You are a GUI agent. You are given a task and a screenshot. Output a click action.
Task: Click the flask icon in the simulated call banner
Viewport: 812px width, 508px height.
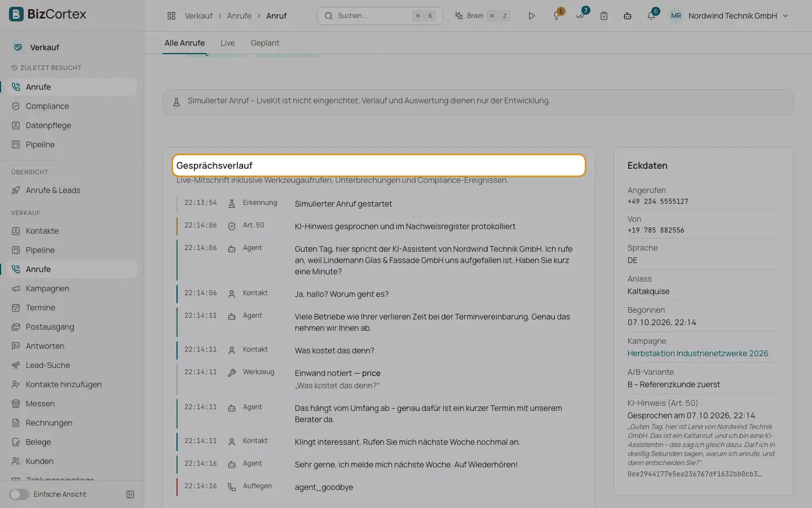click(x=176, y=102)
